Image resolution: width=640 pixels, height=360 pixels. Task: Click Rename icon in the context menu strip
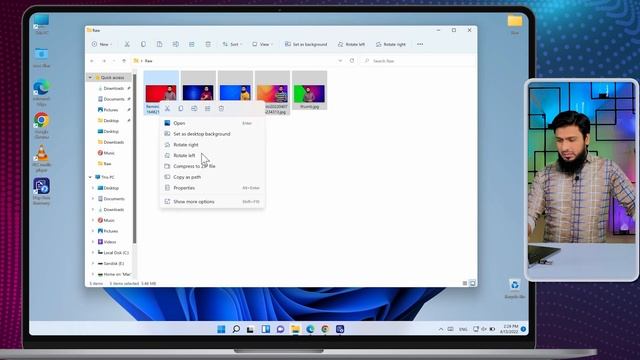194,109
